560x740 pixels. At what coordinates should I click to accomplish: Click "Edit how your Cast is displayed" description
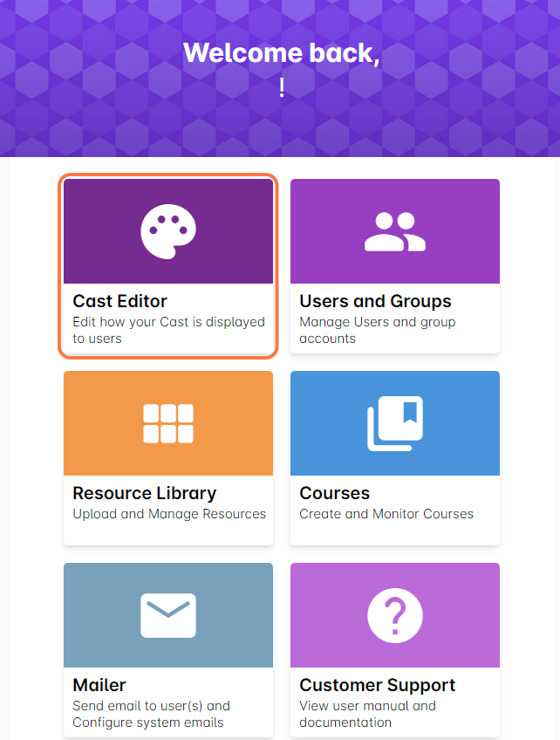(168, 330)
